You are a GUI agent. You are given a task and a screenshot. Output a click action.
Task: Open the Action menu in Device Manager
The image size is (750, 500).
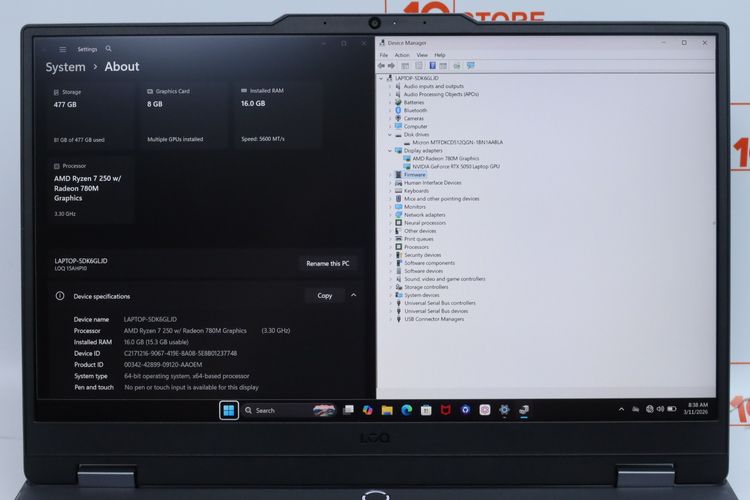(402, 55)
